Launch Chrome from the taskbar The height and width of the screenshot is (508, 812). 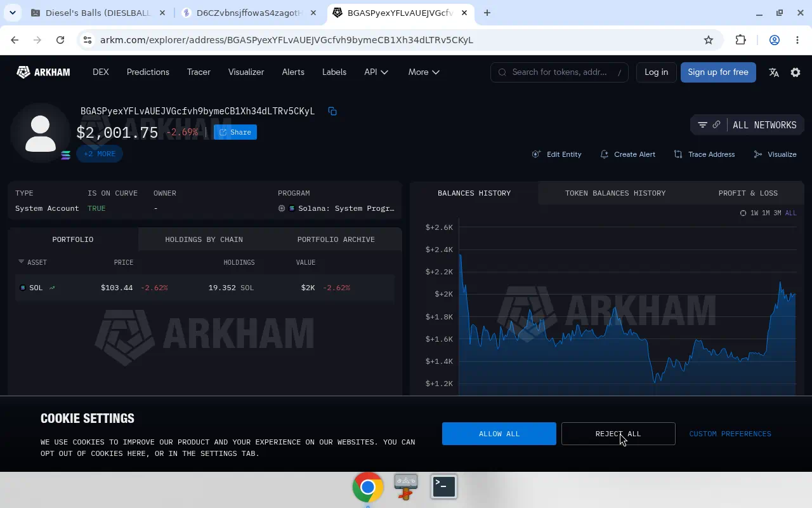pos(368,487)
